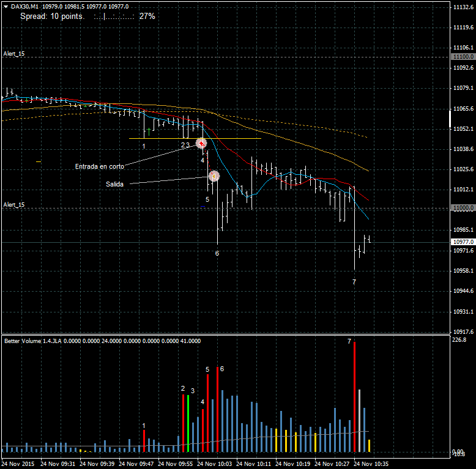This screenshot has height=469, width=476.
Task: Click the 11100.0 alert price tag on axis
Action: [463, 56]
